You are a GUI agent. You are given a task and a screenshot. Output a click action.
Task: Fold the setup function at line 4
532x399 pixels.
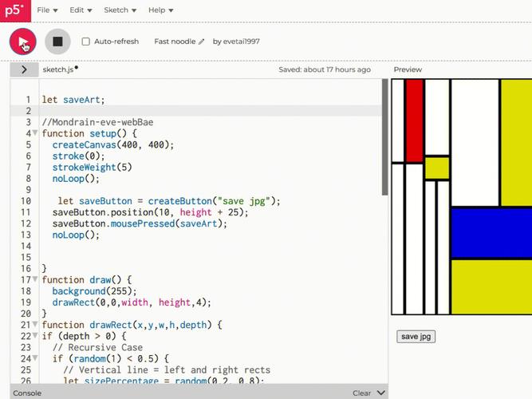(x=35, y=134)
